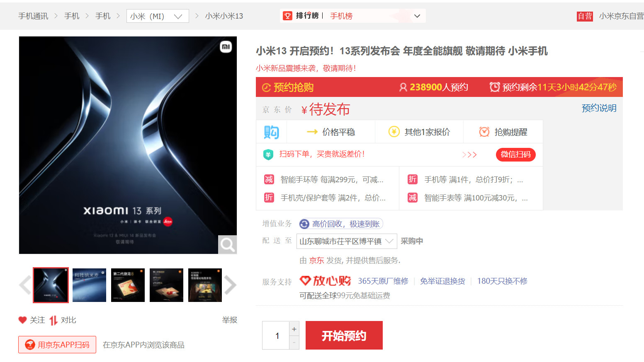
Task: Click the 手机 breadcrumb category
Action: [x=71, y=16]
